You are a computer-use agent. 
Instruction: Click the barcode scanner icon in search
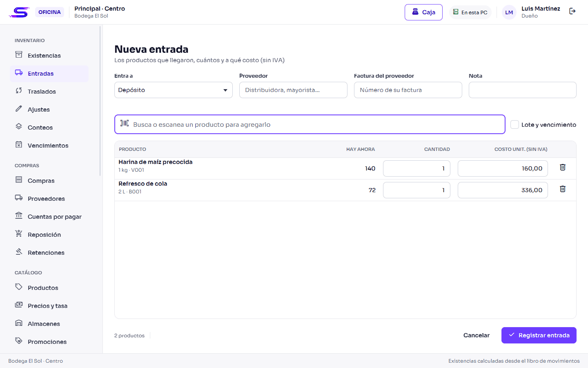(125, 123)
